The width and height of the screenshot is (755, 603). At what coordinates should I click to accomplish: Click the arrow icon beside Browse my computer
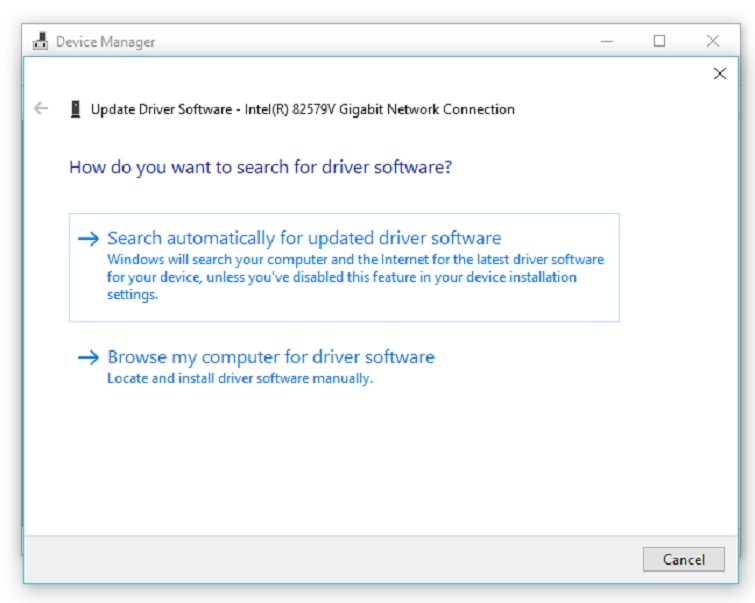click(89, 357)
